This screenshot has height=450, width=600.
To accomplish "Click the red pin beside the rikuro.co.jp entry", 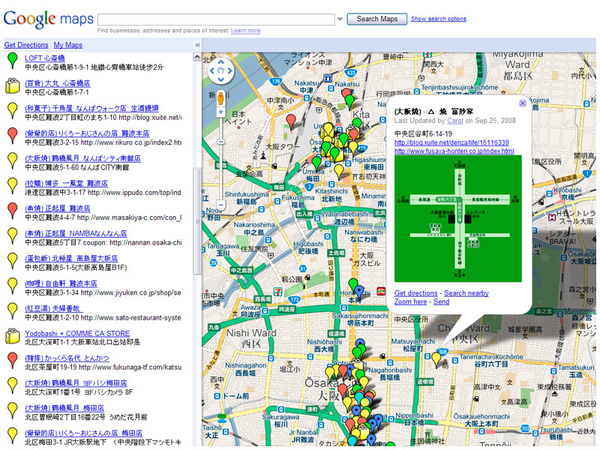I will coord(13,136).
